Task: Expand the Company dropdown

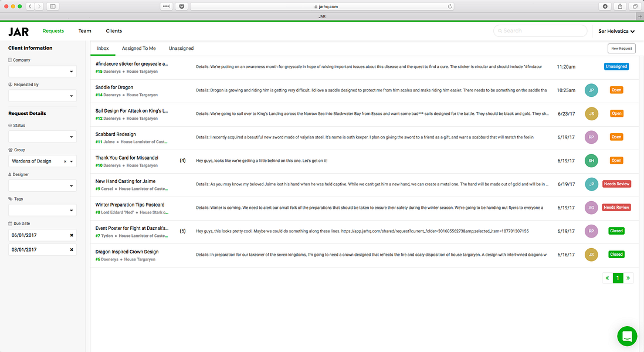Action: click(x=42, y=72)
